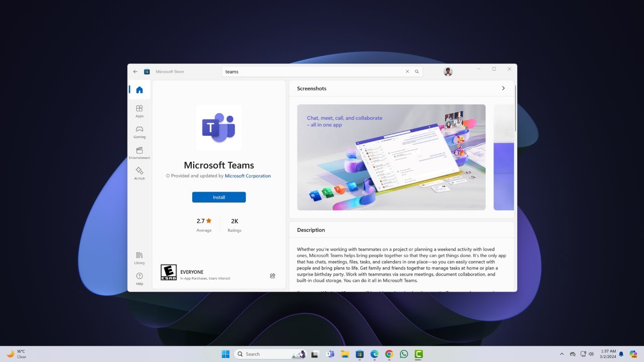This screenshot has height=362, width=644.
Task: Open the user profile avatar
Action: coord(448,71)
